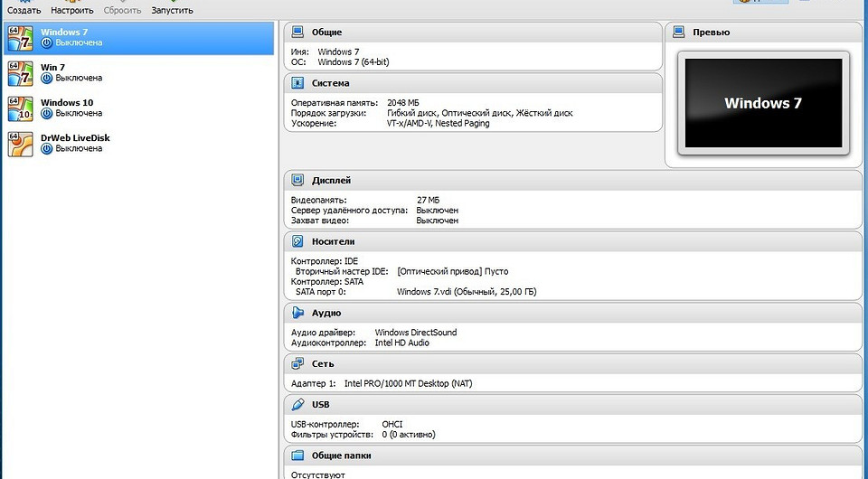
Task: Click the 27 МБ video memory value
Action: [428, 200]
